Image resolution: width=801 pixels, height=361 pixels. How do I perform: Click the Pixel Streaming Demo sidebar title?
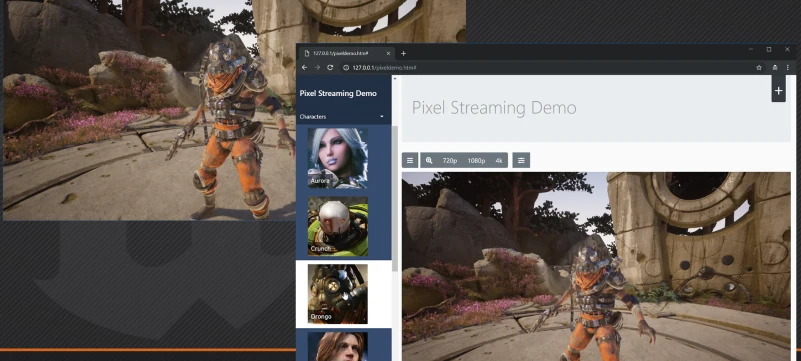click(338, 93)
